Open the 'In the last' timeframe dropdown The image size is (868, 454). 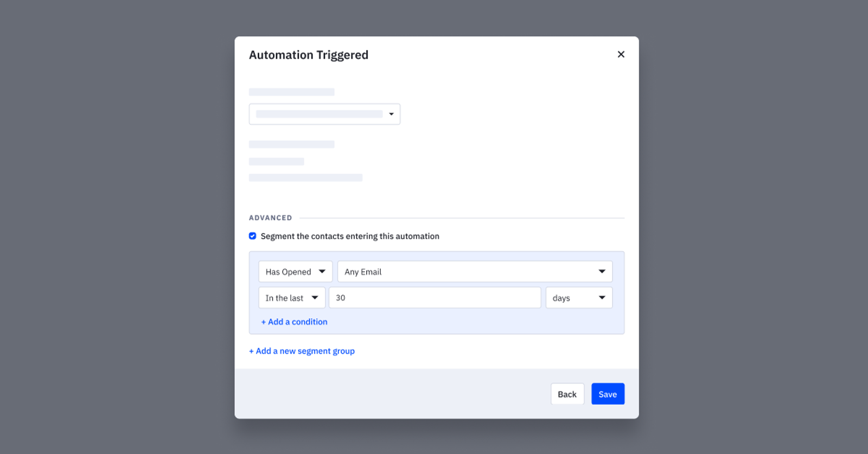(292, 298)
